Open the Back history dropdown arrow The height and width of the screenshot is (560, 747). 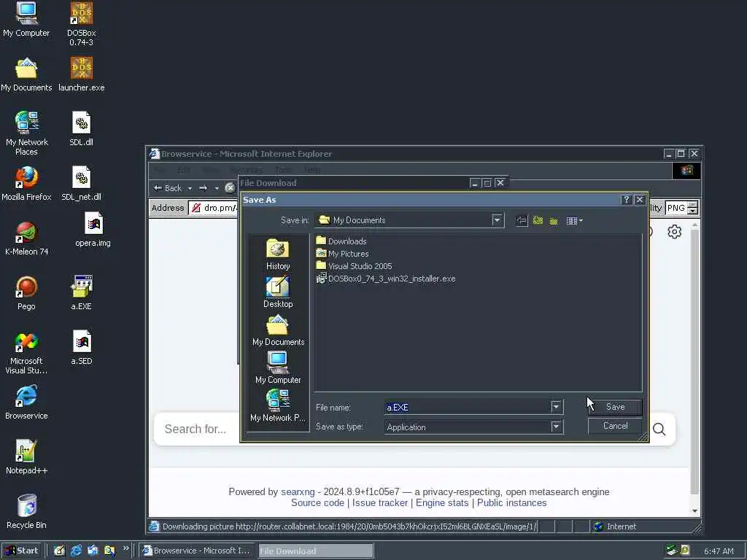coord(190,188)
